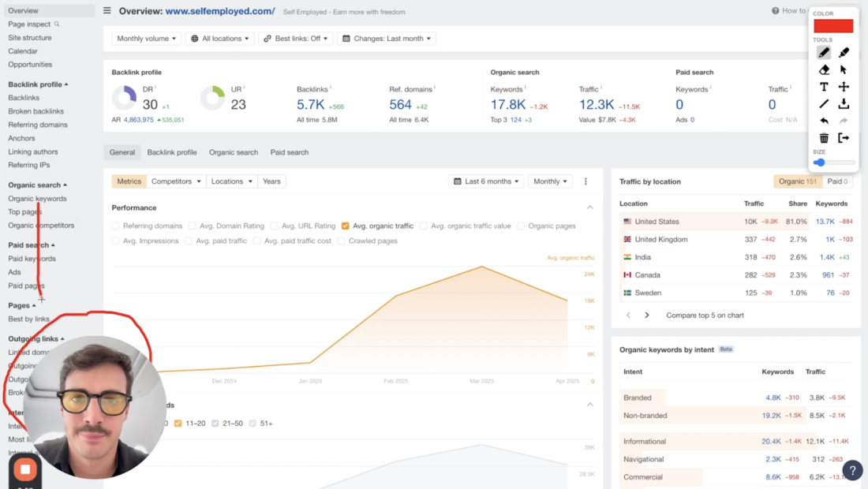The height and width of the screenshot is (489, 868).
Task: Open the Monthly interval dropdown
Action: pyautogui.click(x=550, y=181)
